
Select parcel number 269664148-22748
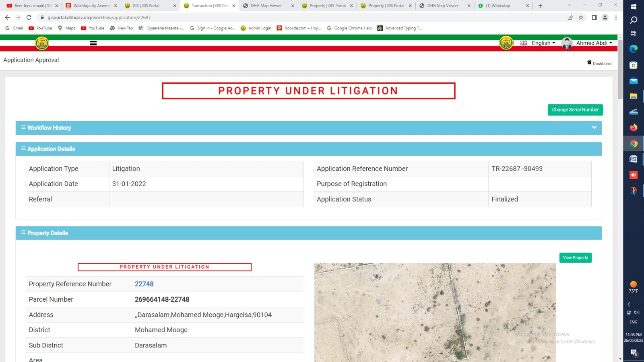tap(162, 299)
